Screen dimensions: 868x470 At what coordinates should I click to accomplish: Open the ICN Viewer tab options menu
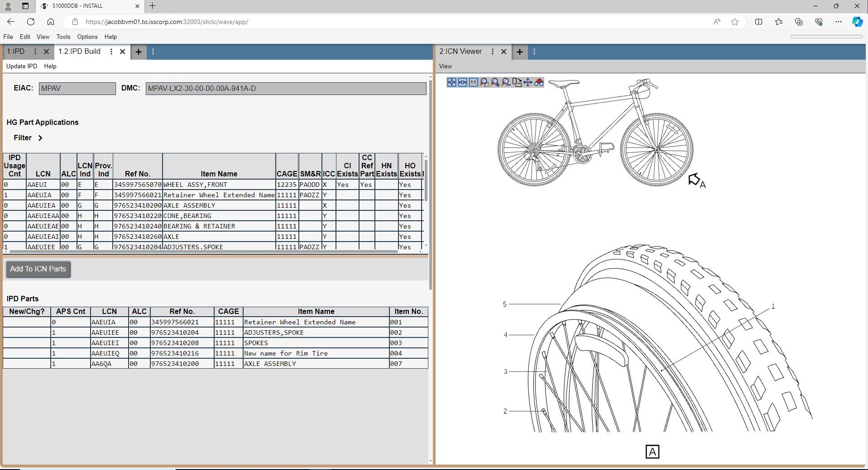click(493, 52)
